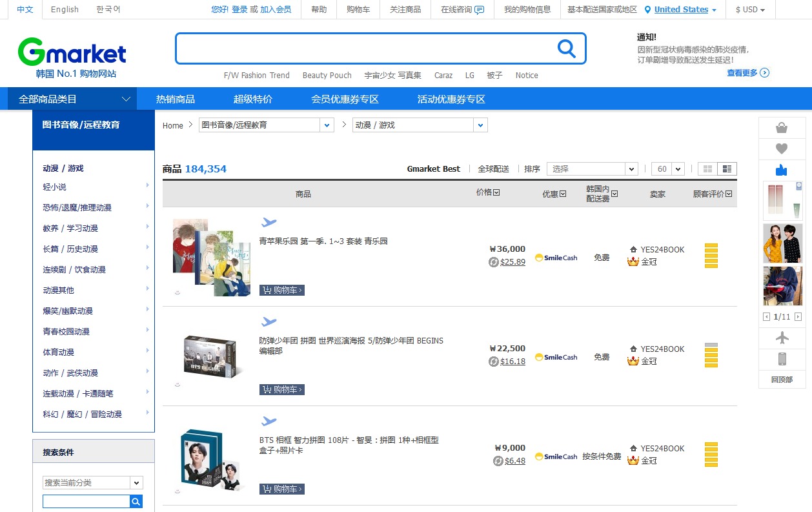Open the 超级特价 tab
The image size is (812, 512).
(253, 99)
